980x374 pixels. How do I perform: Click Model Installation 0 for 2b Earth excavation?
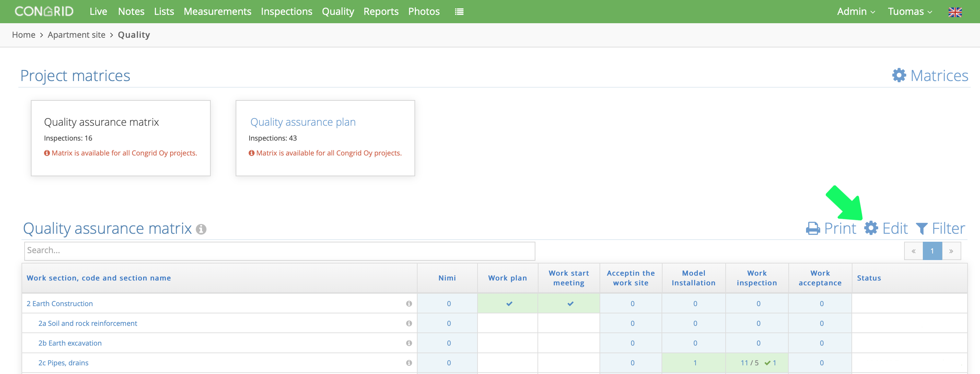pos(695,343)
